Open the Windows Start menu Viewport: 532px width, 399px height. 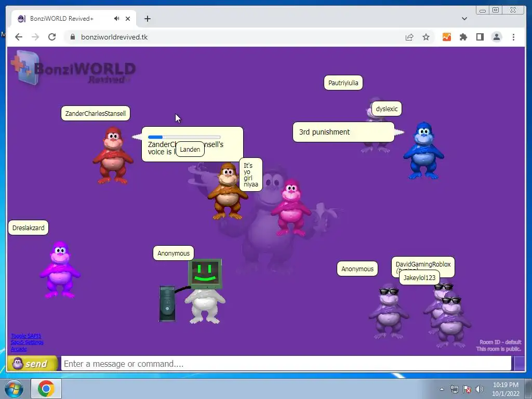14,389
